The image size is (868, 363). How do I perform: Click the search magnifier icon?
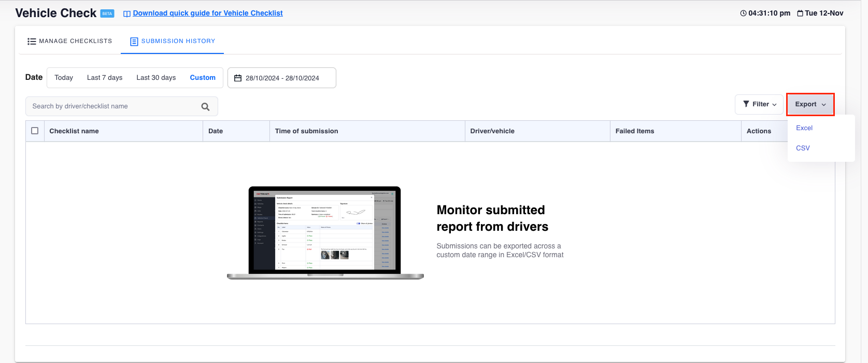coord(205,107)
